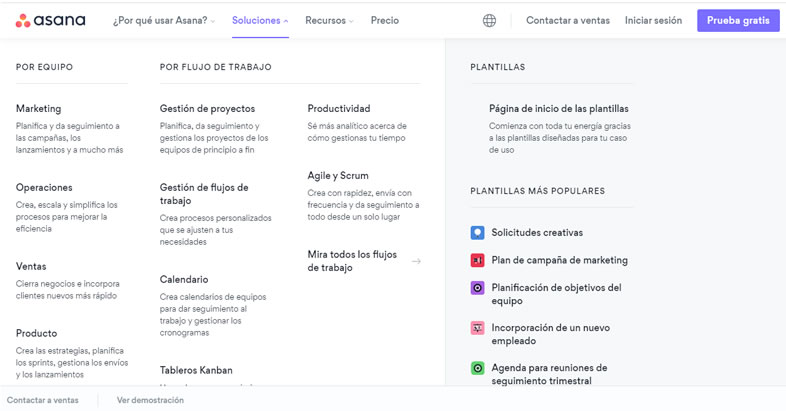Click 'Cierra negocios e incorpora clientes' text
The image size is (786, 411).
(x=68, y=290)
